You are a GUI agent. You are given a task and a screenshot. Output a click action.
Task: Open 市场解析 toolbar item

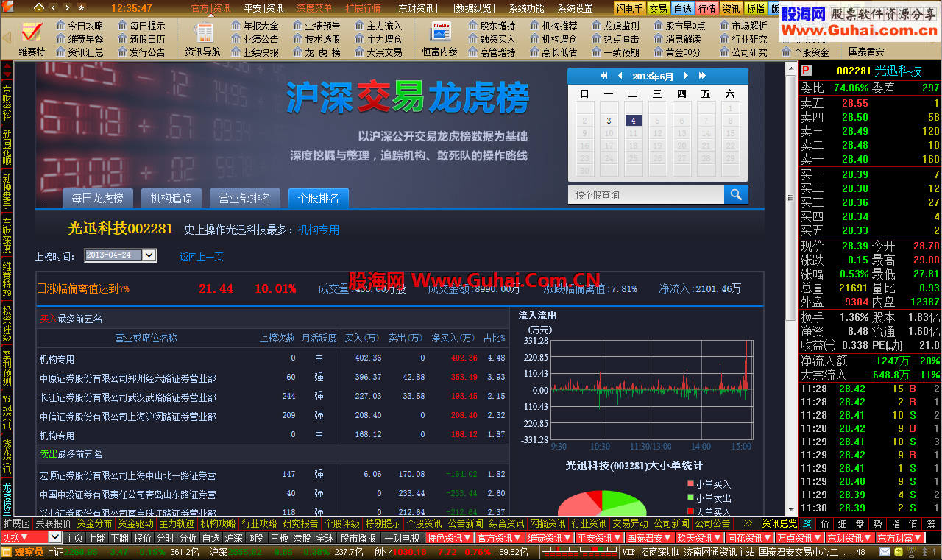(x=744, y=26)
